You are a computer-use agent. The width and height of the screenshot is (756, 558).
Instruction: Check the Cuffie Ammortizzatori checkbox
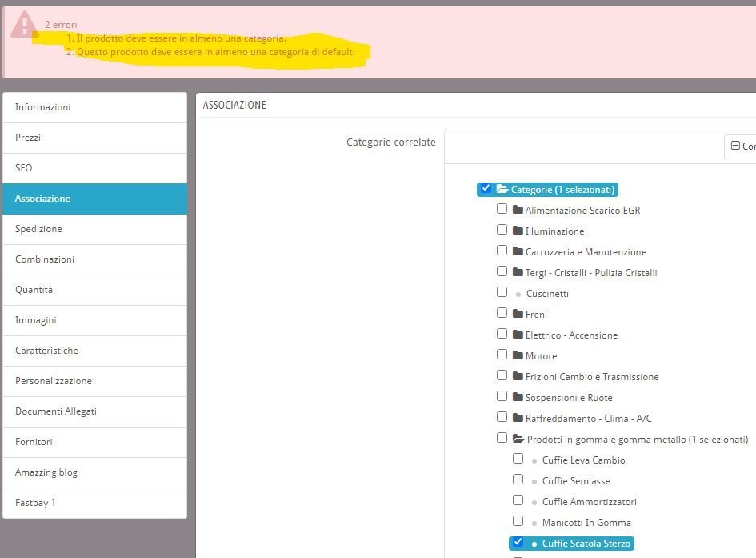pyautogui.click(x=518, y=500)
